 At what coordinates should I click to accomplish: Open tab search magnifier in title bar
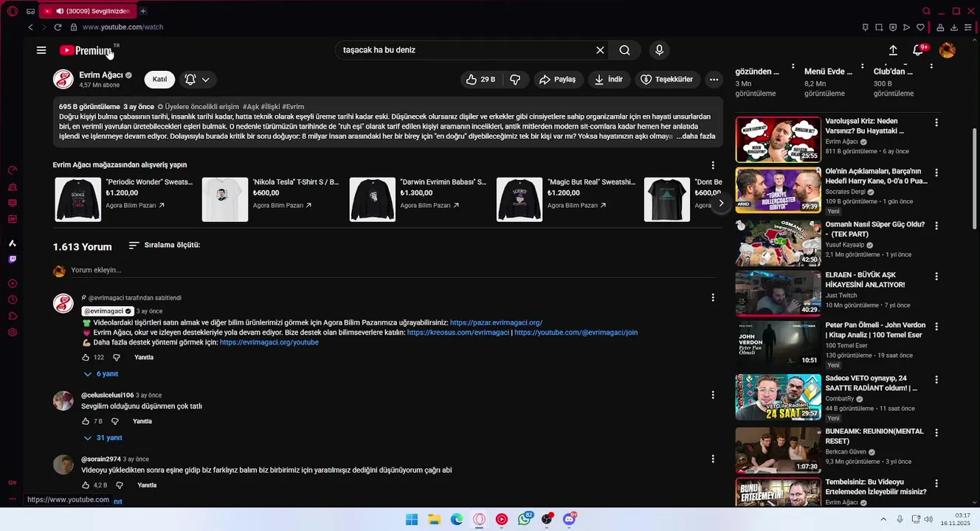click(x=927, y=11)
